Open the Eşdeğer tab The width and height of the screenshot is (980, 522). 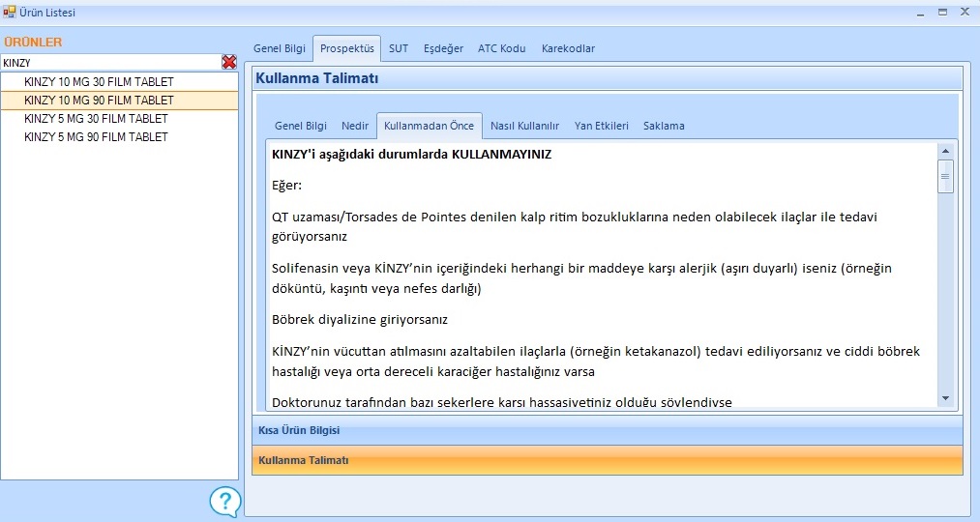pyautogui.click(x=443, y=48)
